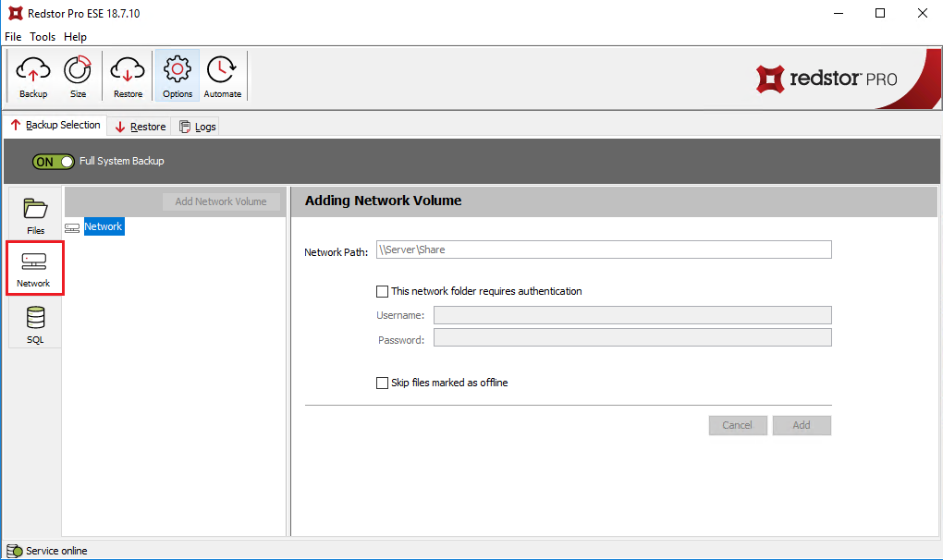Click the redstor PRO logo

pyautogui.click(x=827, y=79)
